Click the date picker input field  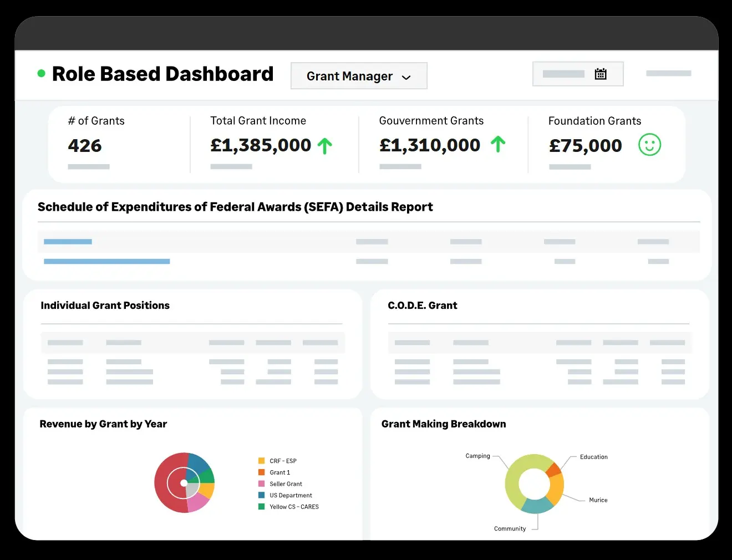coord(564,74)
